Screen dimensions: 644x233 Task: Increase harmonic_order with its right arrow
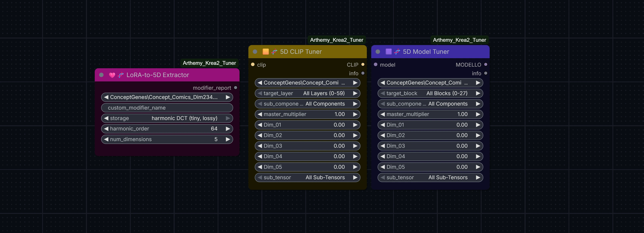point(228,128)
